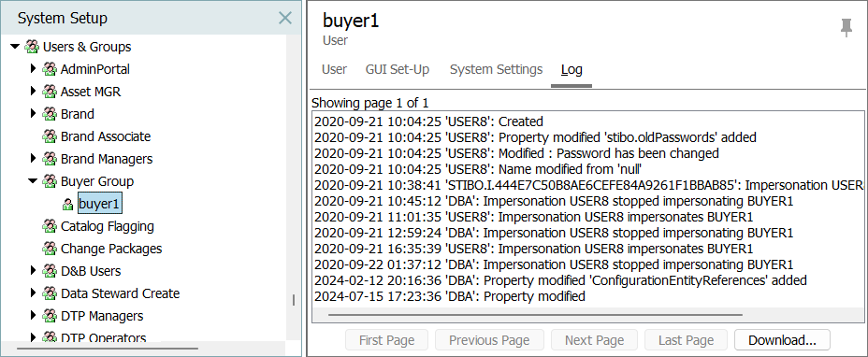
Task: Click the Data Steward Create group icon
Action: coord(50,293)
